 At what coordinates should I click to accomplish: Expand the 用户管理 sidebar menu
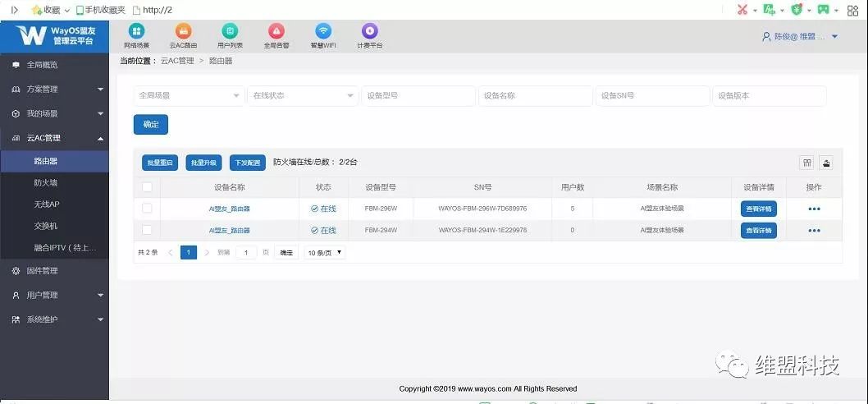click(54, 296)
